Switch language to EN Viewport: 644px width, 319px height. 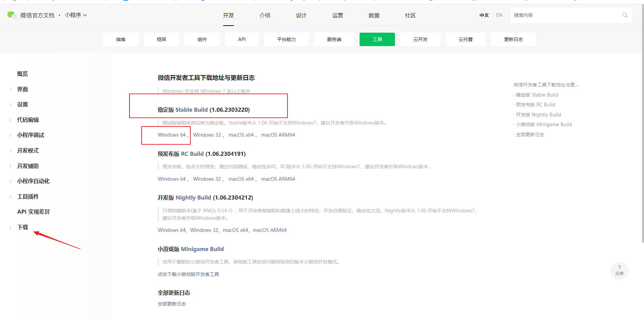click(499, 15)
